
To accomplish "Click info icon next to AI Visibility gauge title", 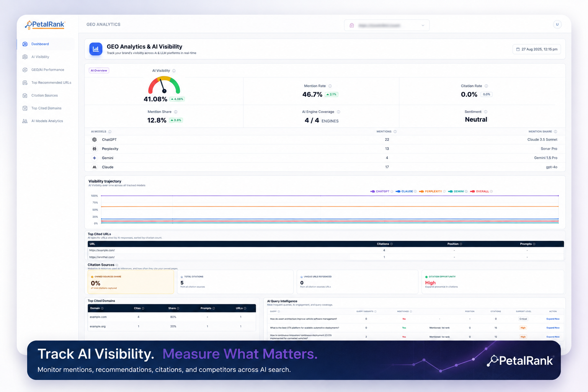I will pos(174,71).
